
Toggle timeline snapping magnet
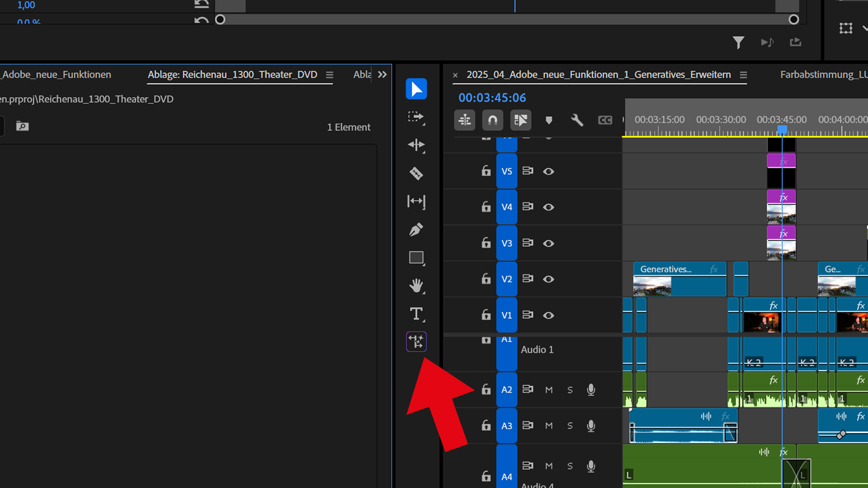[x=492, y=120]
